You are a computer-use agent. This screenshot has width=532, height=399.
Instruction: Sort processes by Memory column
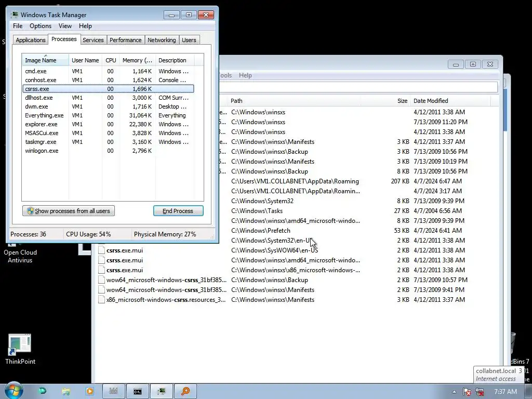(x=137, y=60)
